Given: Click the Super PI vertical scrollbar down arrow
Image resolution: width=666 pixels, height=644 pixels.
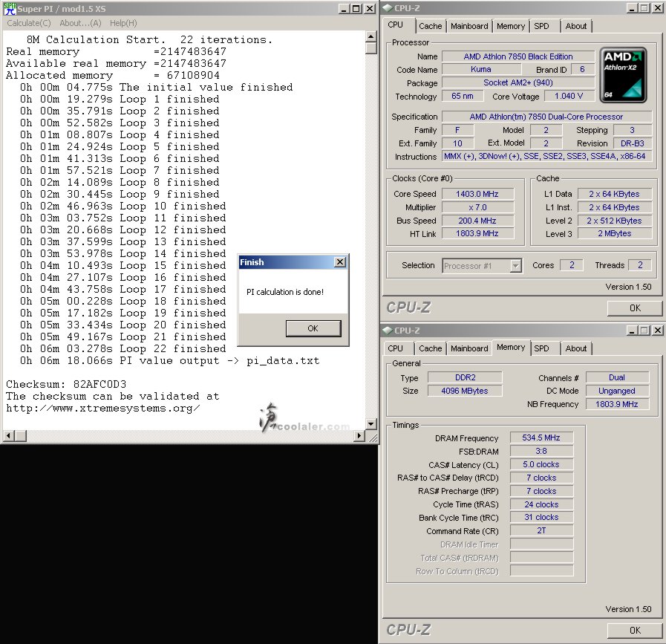Looking at the screenshot, I should [370, 423].
